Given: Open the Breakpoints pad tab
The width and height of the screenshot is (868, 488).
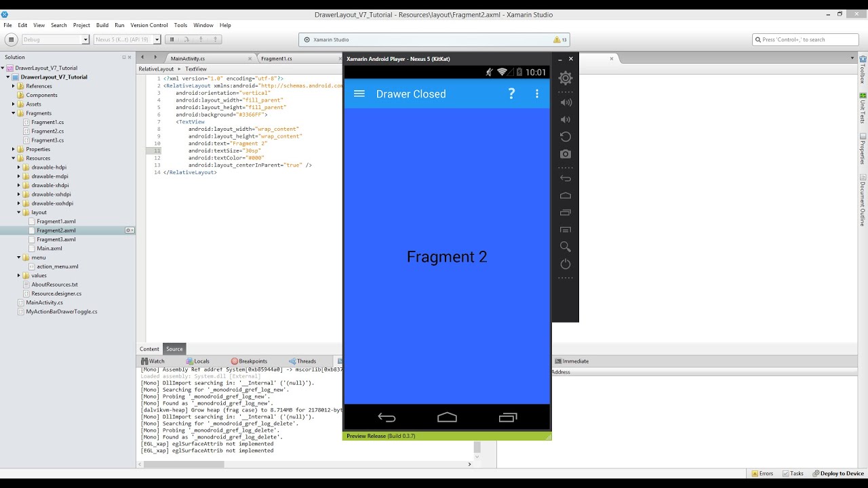Looking at the screenshot, I should [249, 361].
